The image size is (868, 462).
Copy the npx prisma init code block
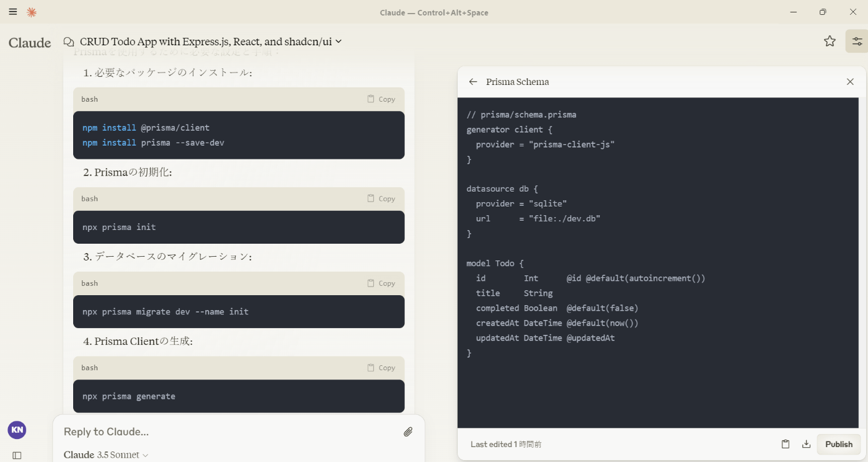tap(381, 198)
